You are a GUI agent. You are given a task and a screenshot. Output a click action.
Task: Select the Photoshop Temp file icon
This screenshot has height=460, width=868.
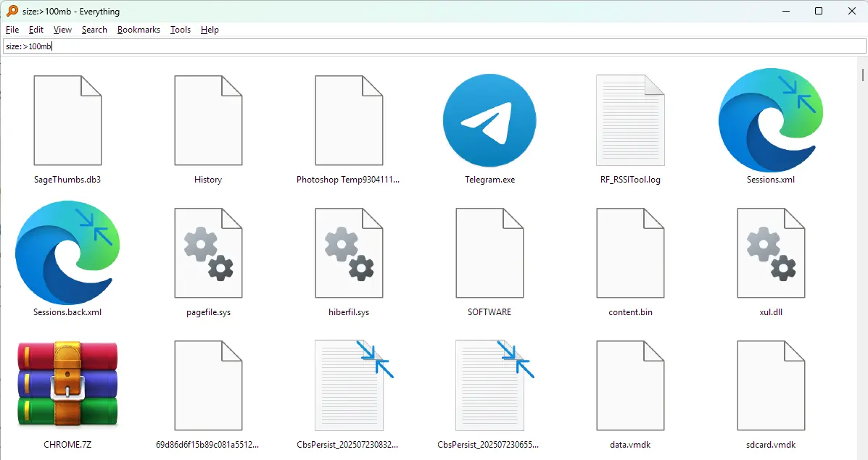(349, 120)
